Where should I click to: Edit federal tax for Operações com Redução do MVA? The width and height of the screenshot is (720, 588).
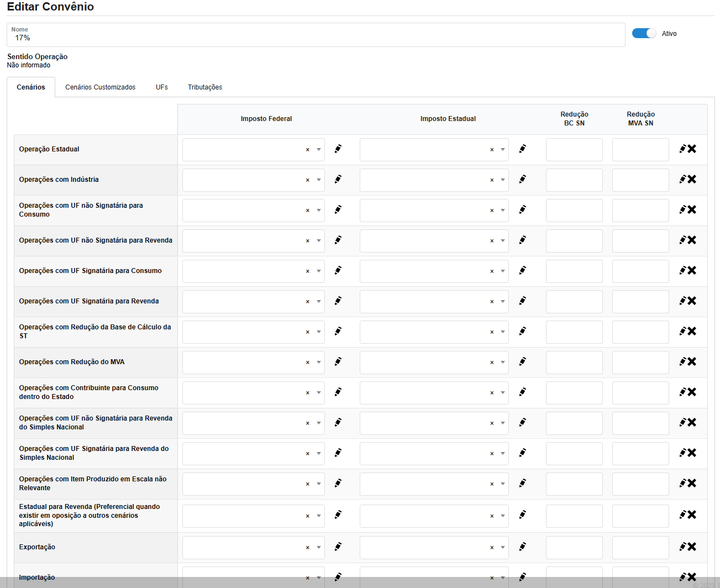338,362
